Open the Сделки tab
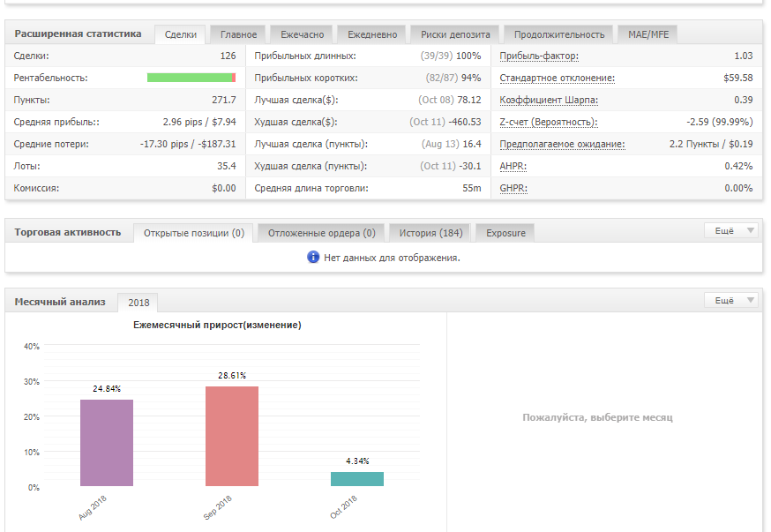This screenshot has width=771, height=532. click(181, 34)
